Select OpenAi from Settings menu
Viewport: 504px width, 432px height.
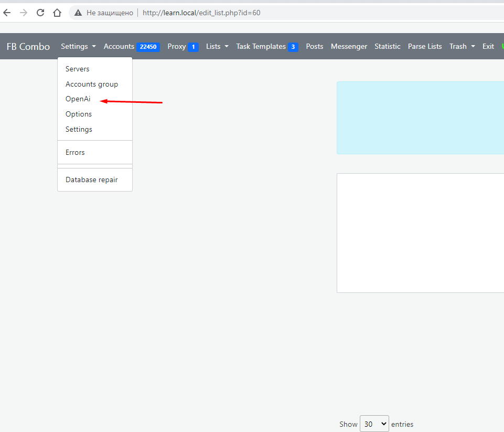[x=78, y=99]
